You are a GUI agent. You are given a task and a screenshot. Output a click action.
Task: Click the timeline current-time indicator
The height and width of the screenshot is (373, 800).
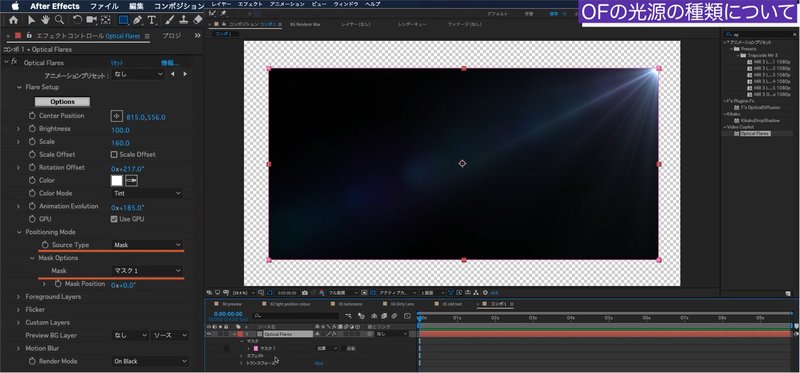419,318
